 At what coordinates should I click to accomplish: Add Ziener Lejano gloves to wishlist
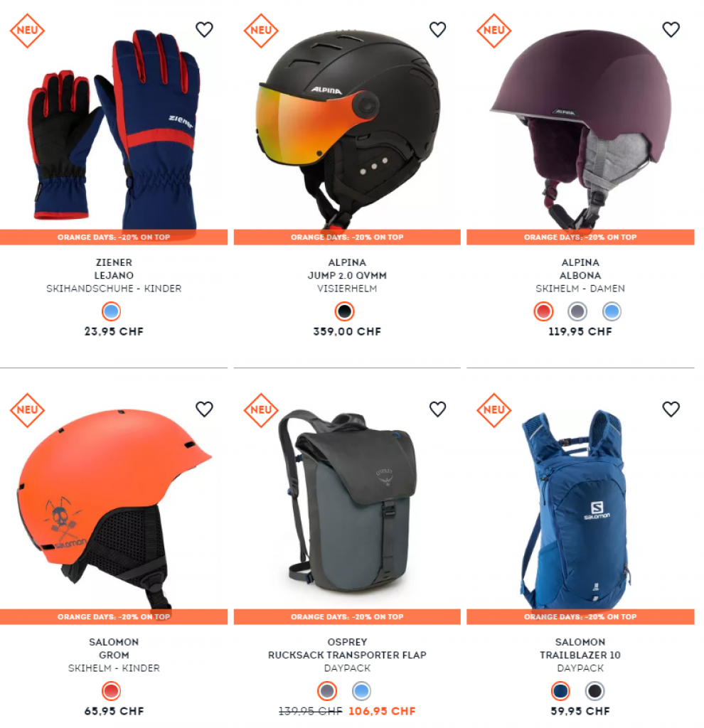204,29
